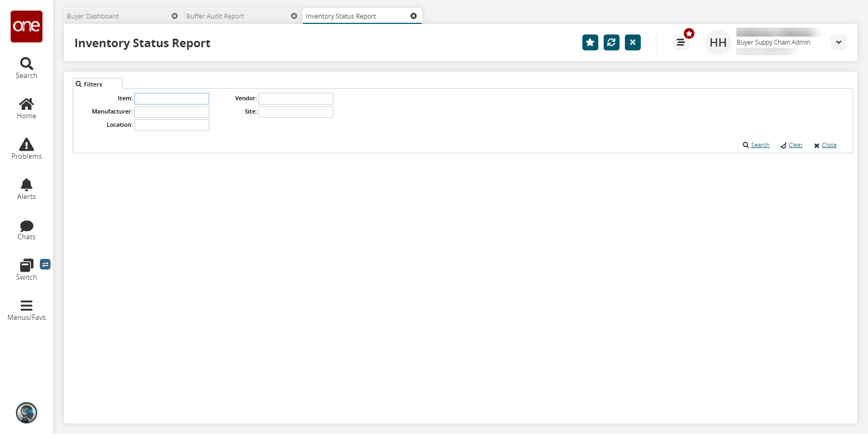The height and width of the screenshot is (434, 868).
Task: Go to Home in sidebar
Action: [x=27, y=108]
